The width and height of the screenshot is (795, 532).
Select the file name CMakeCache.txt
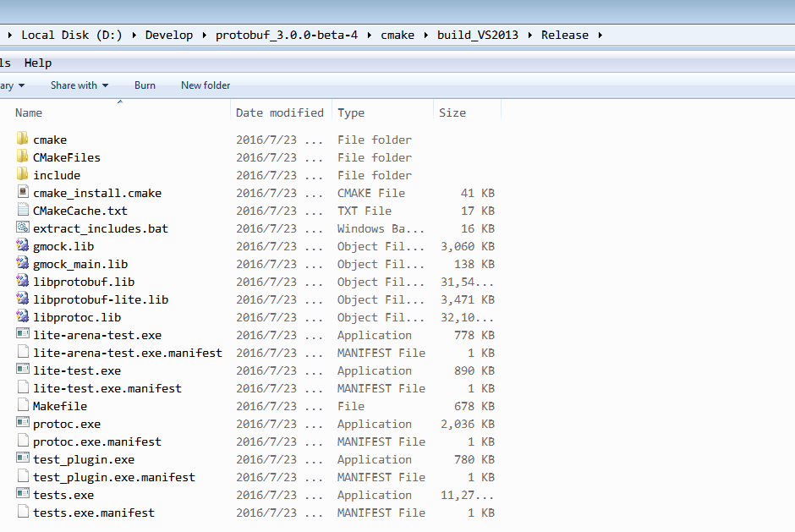(x=80, y=211)
